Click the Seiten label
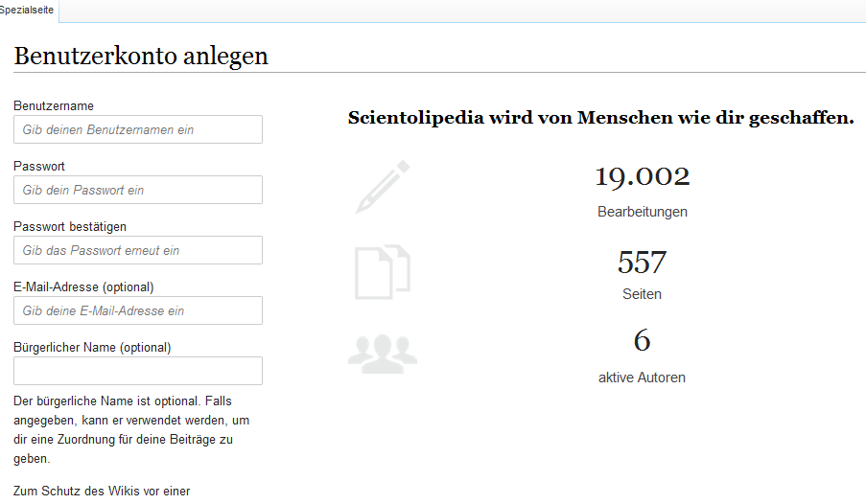Viewport: 866px width, 504px height. [642, 294]
